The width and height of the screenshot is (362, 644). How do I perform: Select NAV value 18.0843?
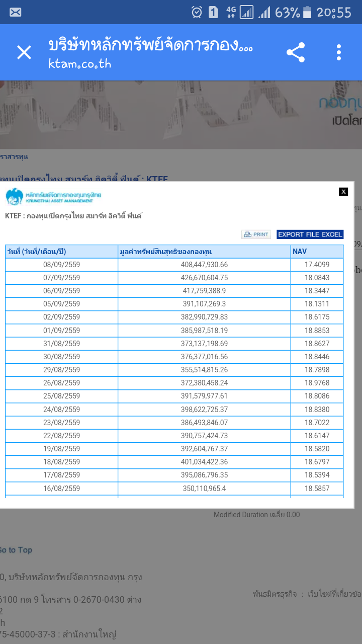(x=317, y=278)
